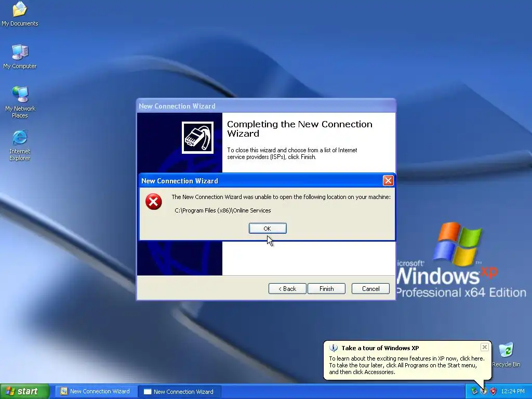Click the 'Completing the New Connection Wizard' heading
Screen dimensions: 532x399
click(x=300, y=129)
